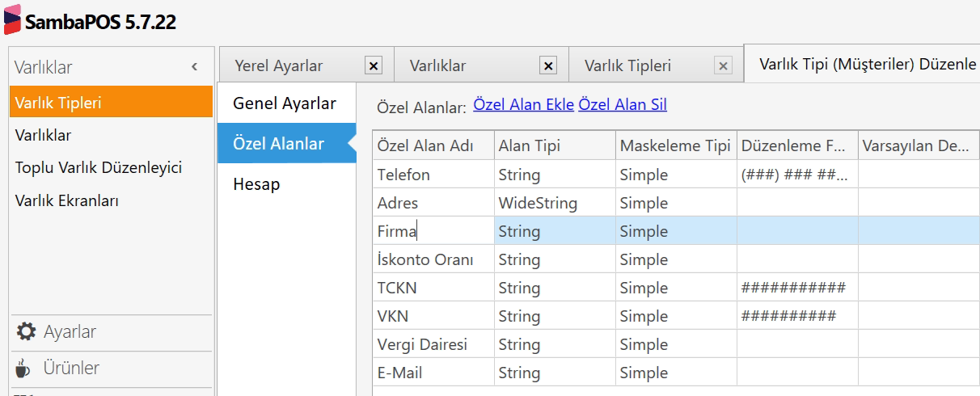The width and height of the screenshot is (980, 396).
Task: Open the Hesap section
Action: (x=256, y=184)
